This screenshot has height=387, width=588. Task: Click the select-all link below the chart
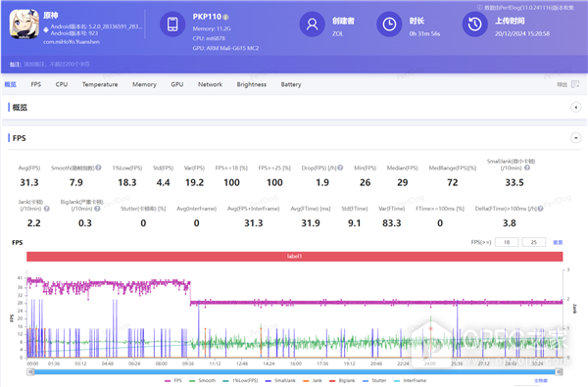coord(541,381)
